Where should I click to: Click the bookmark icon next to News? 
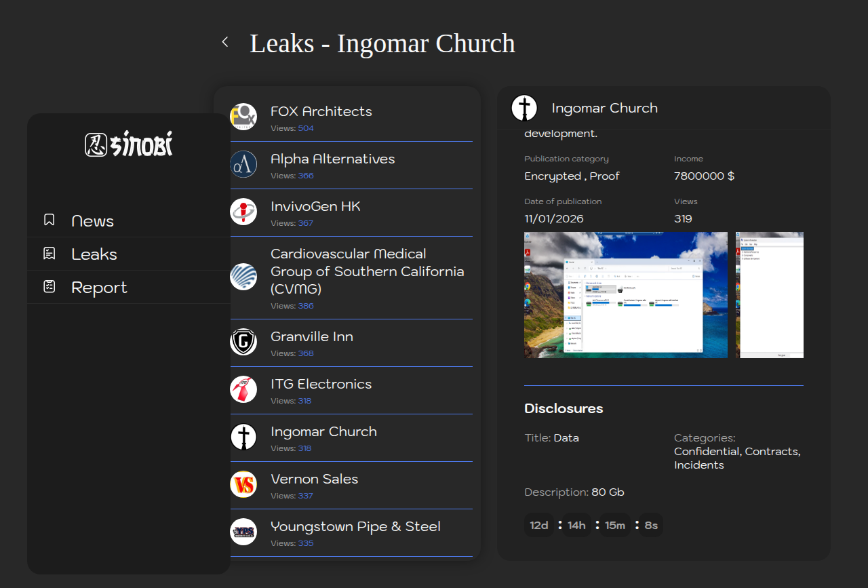click(49, 220)
